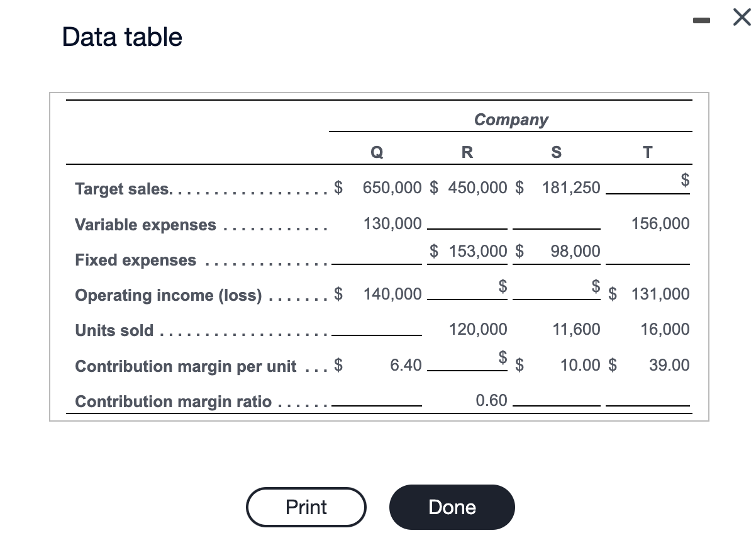The height and width of the screenshot is (550, 756).
Task: Click the Done button
Action: click(x=452, y=507)
